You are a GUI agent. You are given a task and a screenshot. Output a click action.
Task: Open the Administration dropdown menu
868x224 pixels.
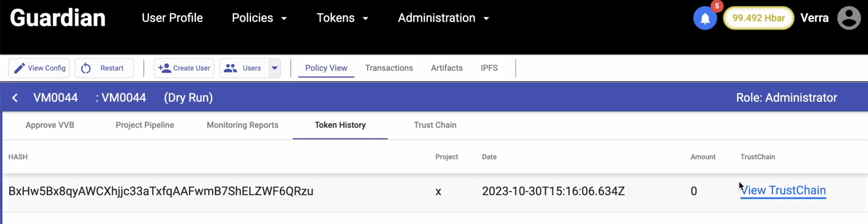pos(443,18)
